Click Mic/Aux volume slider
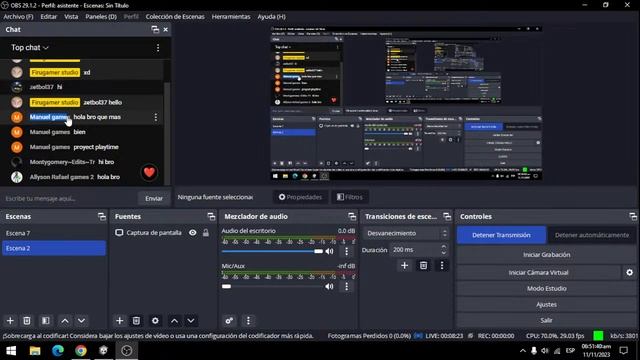 [x=272, y=287]
